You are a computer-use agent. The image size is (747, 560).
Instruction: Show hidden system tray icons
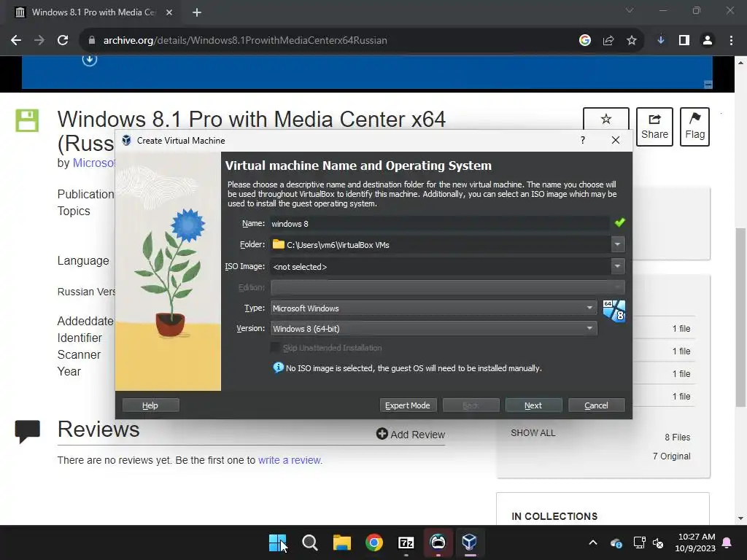pyautogui.click(x=592, y=542)
